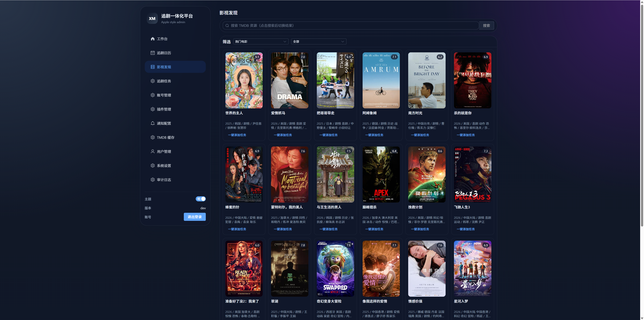
Task: Click the gear icon beside TMDB 缓存
Action: (152, 137)
